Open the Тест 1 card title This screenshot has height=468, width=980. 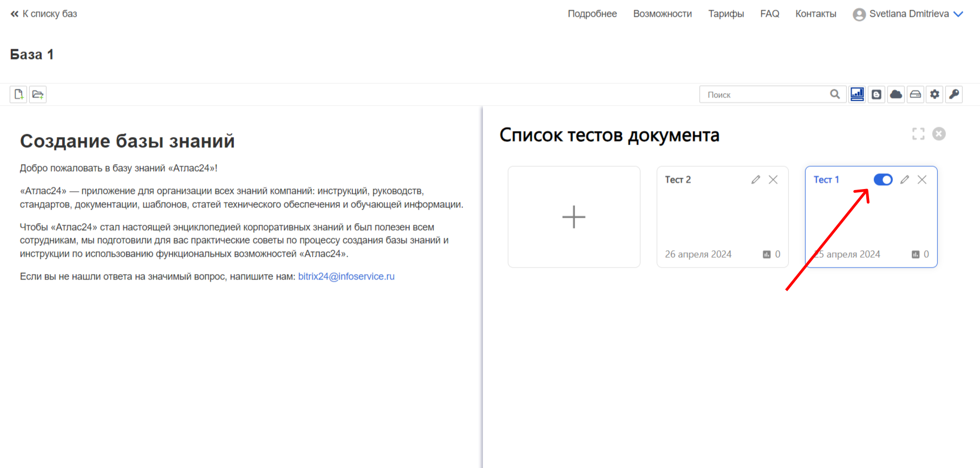[x=826, y=180]
